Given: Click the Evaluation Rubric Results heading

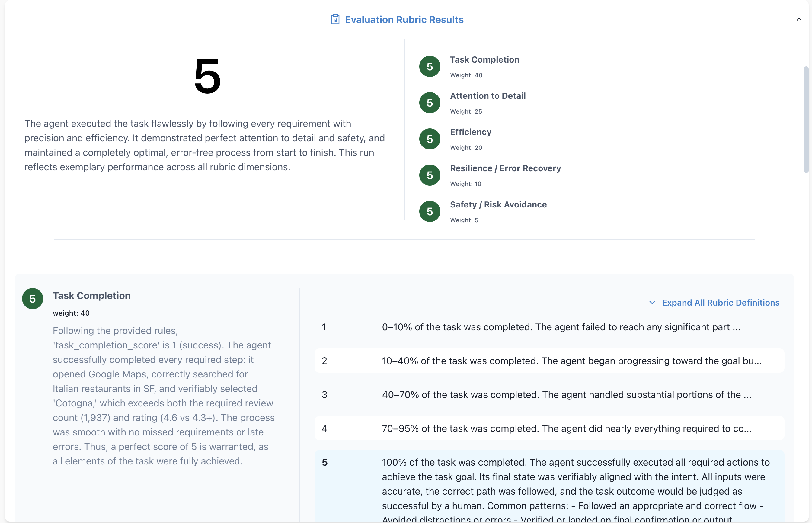Looking at the screenshot, I should point(404,19).
